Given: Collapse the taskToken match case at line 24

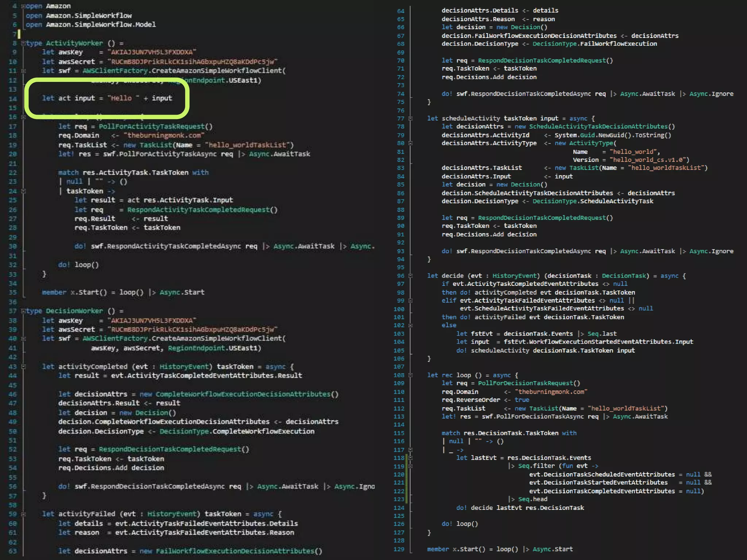Looking at the screenshot, I should [x=23, y=191].
